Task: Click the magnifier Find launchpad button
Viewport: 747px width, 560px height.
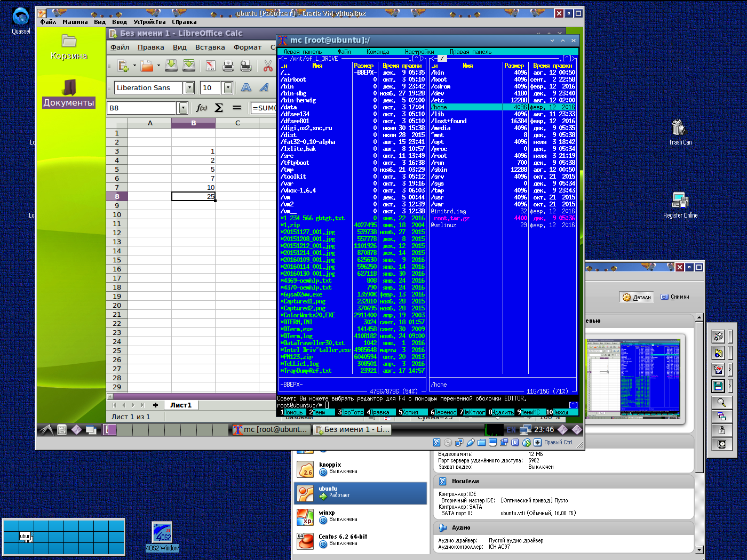Action: pyautogui.click(x=721, y=402)
